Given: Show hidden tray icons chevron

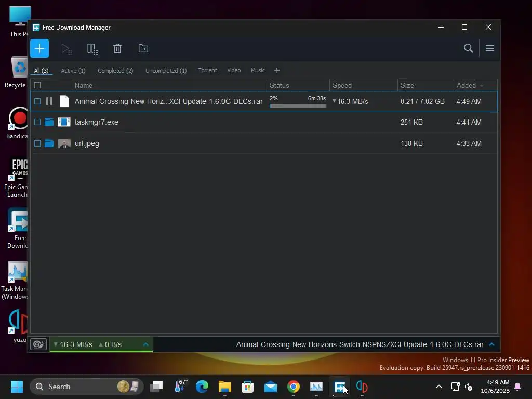Looking at the screenshot, I should tap(438, 387).
